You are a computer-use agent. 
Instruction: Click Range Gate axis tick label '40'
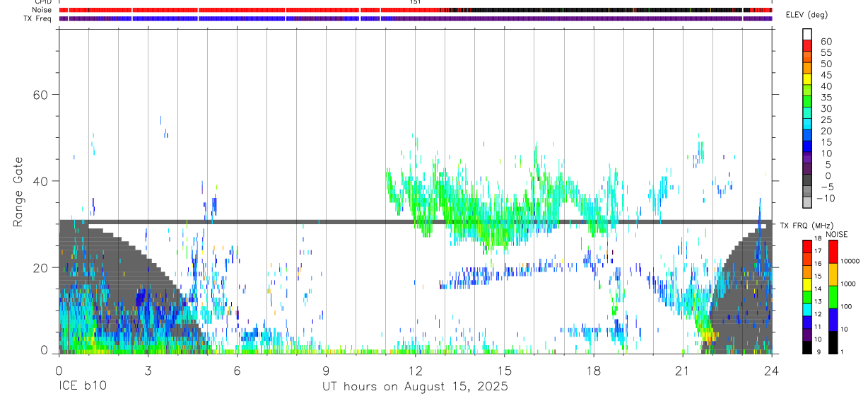pos(41,181)
